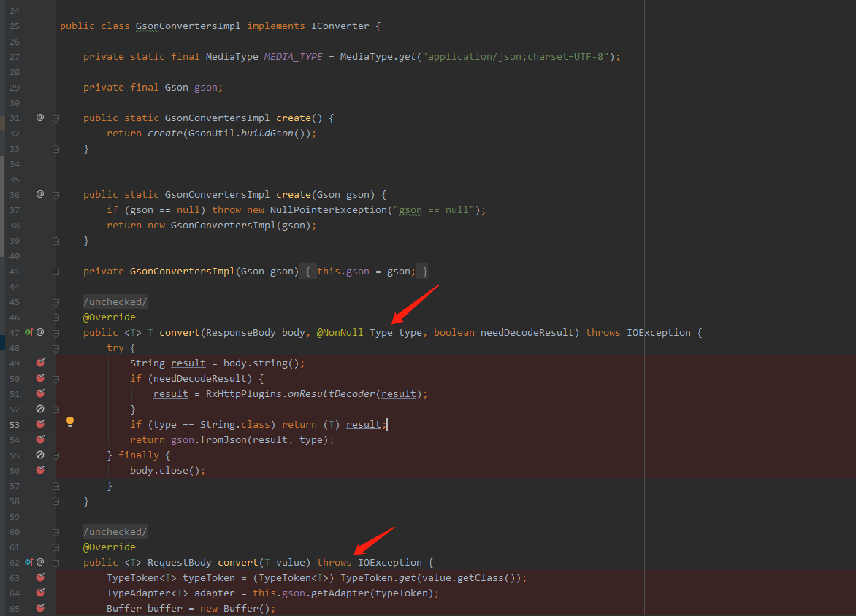Click the underlined gson text on line 37
856x616 pixels.
pos(410,209)
